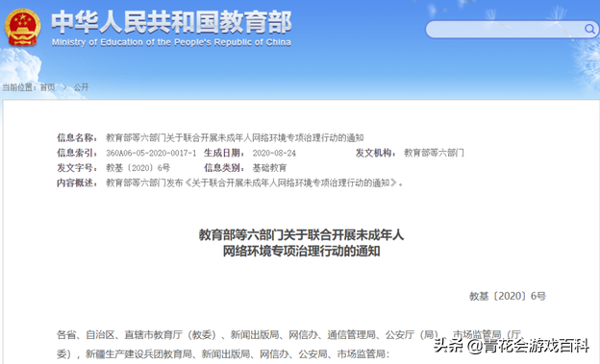Screen dimensions: 600x364
Task: Click the 内容概述 summary text
Action: coord(255,182)
